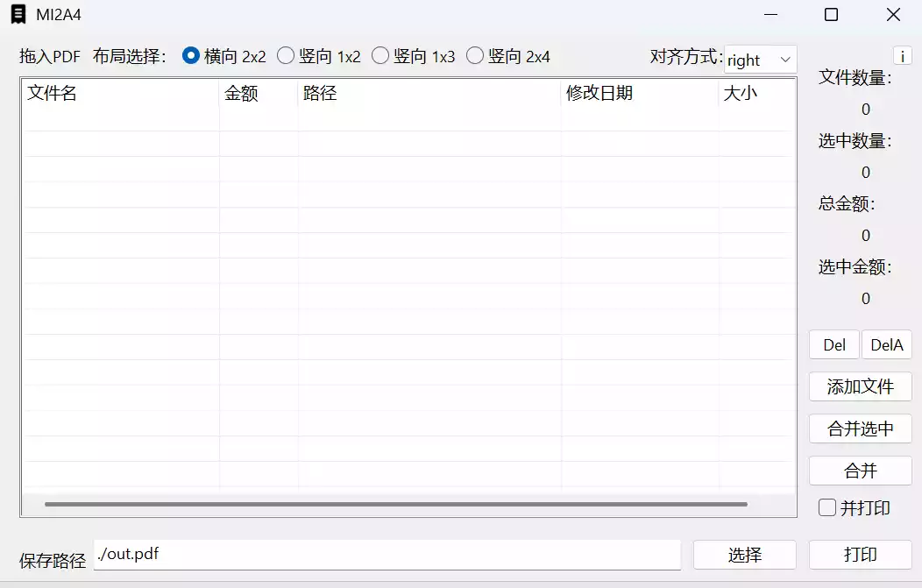Select the 竖向 1x3 layout
Screen dimensions: 922x588
379,55
